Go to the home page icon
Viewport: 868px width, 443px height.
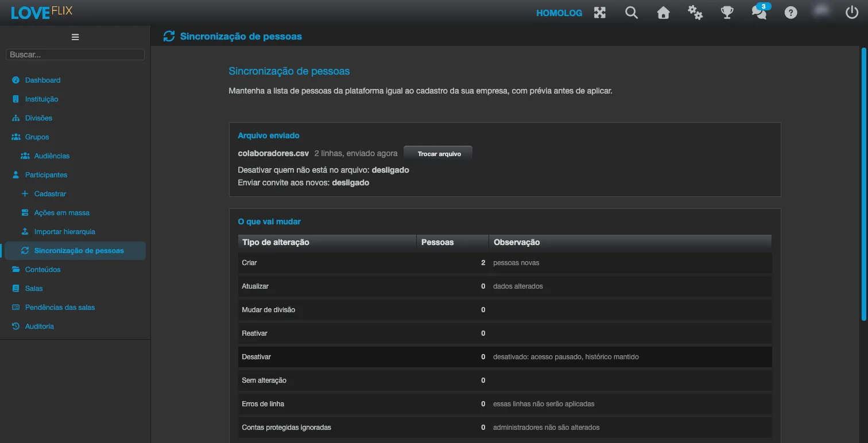click(x=664, y=13)
